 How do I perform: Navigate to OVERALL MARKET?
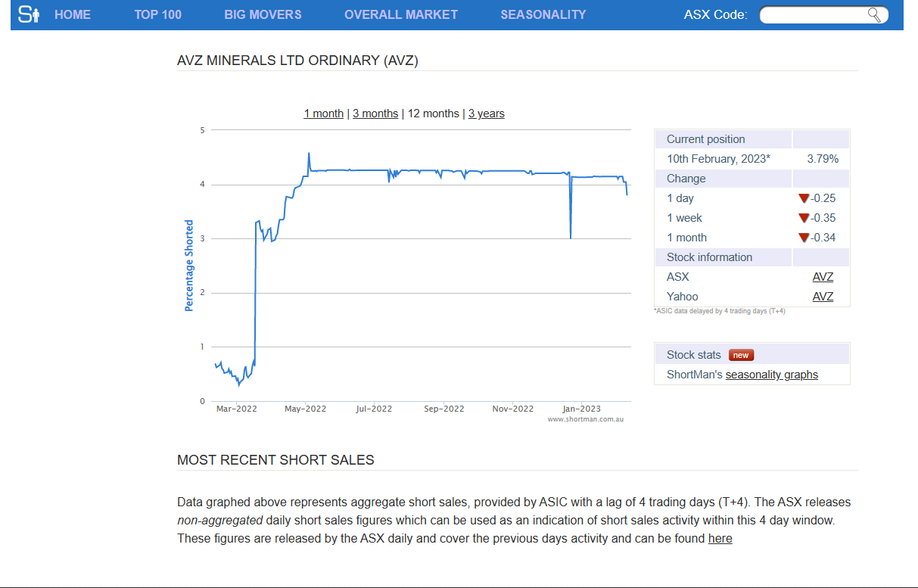(x=400, y=14)
